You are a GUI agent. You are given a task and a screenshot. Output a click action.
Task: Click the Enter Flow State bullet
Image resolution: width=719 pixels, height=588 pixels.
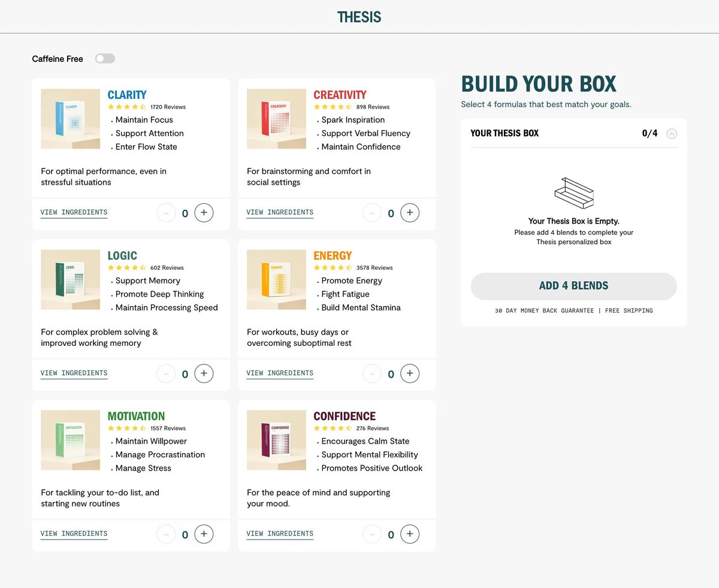click(x=146, y=146)
